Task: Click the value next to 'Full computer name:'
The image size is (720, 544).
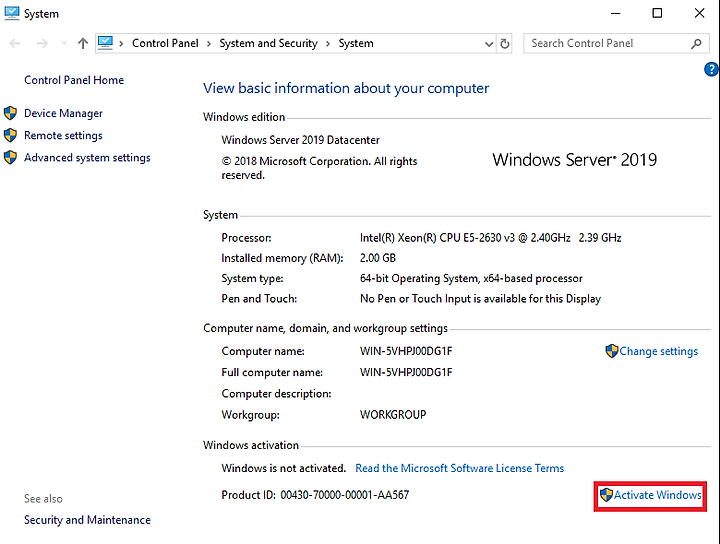Action: [x=406, y=372]
